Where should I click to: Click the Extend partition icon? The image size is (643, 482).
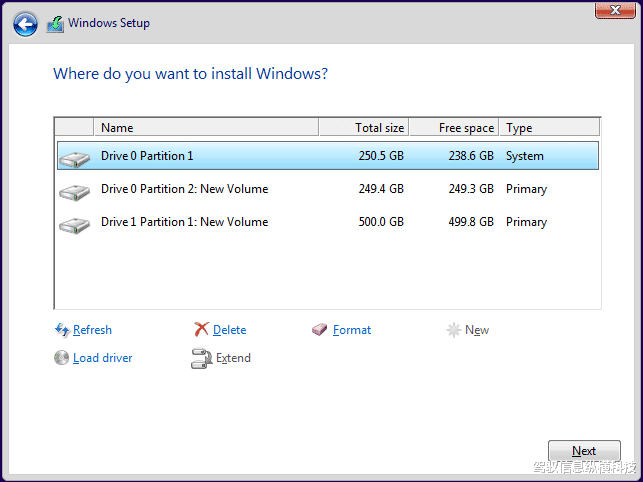click(x=201, y=358)
